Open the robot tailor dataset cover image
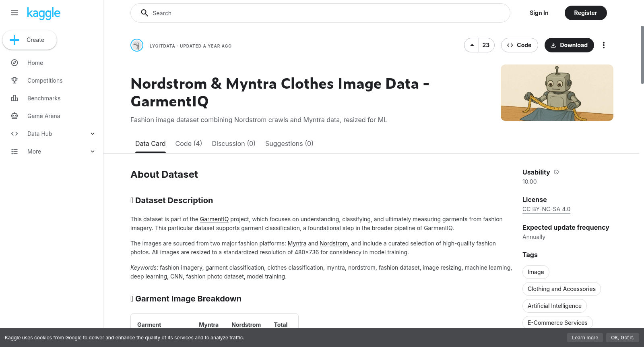The height and width of the screenshot is (347, 644). (557, 93)
